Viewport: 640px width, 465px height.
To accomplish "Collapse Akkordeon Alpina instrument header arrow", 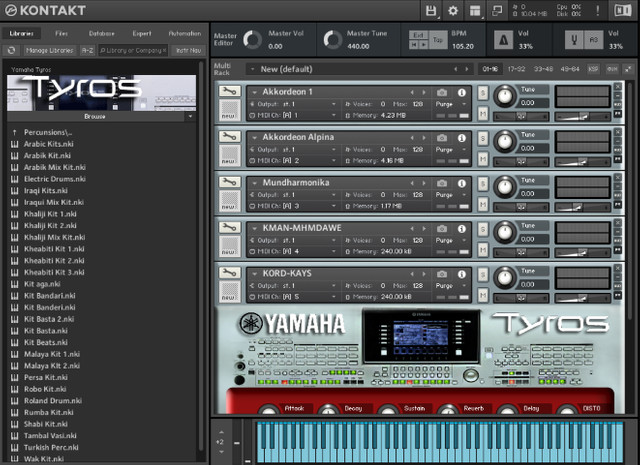I will coord(255,138).
